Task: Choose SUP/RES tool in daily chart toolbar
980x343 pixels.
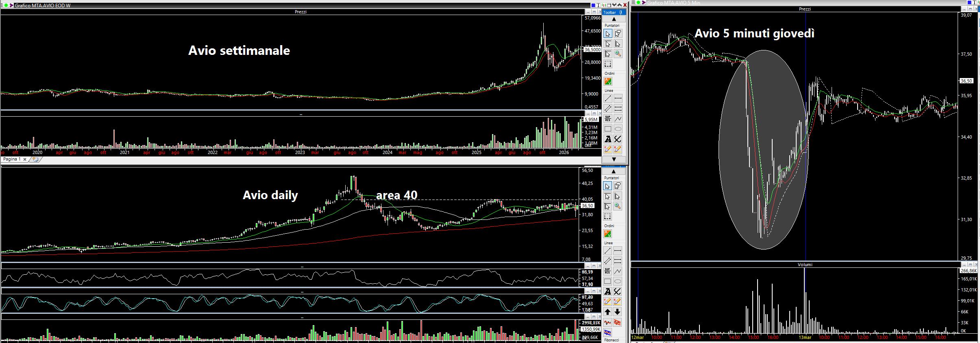Action: (607, 271)
